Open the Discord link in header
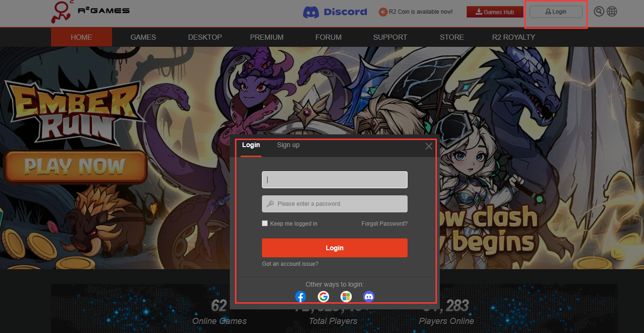The image size is (644, 333). coord(335,12)
